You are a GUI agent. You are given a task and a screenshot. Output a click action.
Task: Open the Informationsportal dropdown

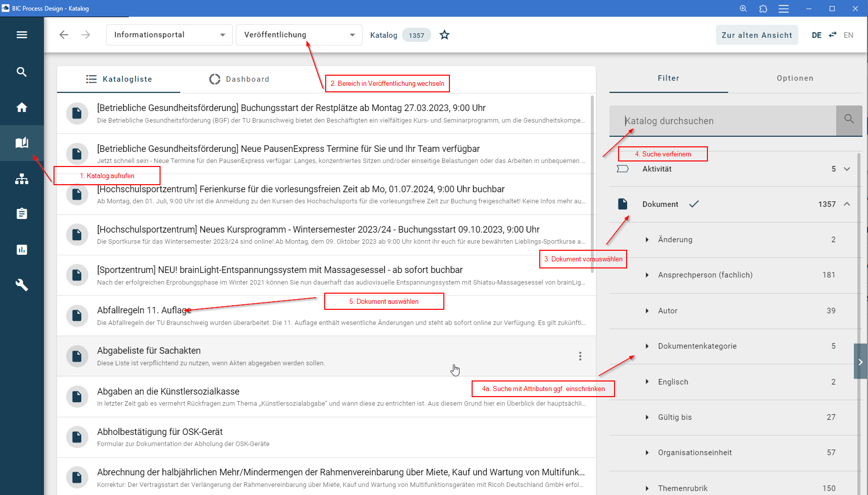tap(169, 35)
